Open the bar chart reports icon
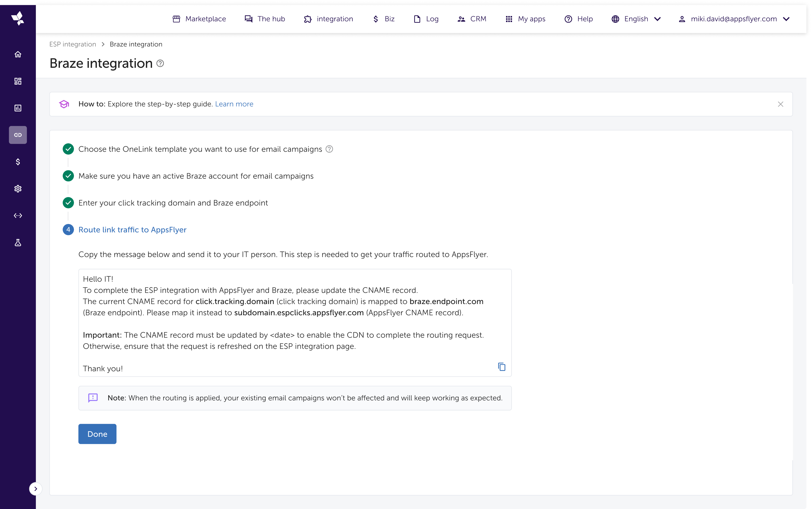Screen dimensions: 812x509 tap(18, 108)
